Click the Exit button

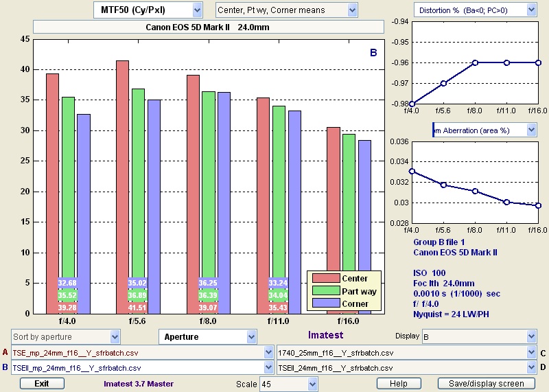coord(42,383)
